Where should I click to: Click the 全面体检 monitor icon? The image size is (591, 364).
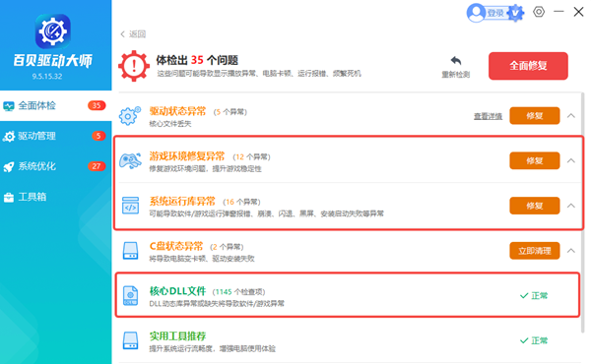pyautogui.click(x=9, y=106)
